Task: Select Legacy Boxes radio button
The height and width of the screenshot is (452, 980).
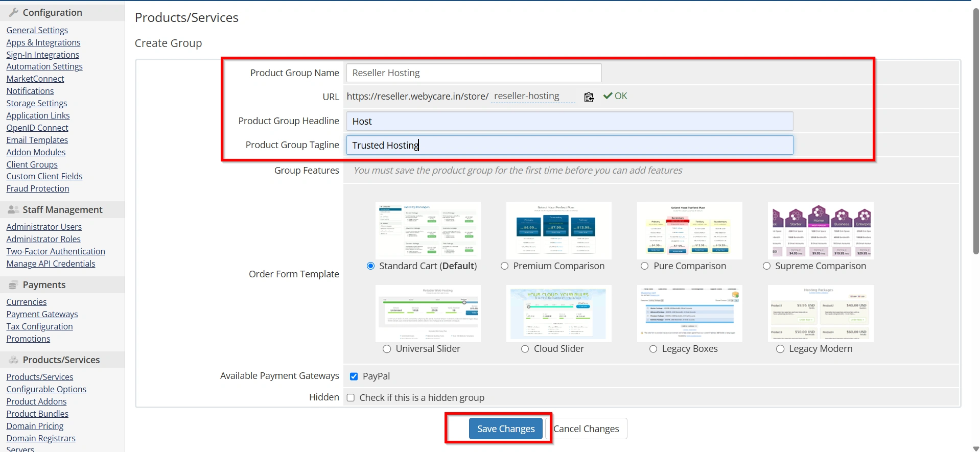Action: pos(654,349)
